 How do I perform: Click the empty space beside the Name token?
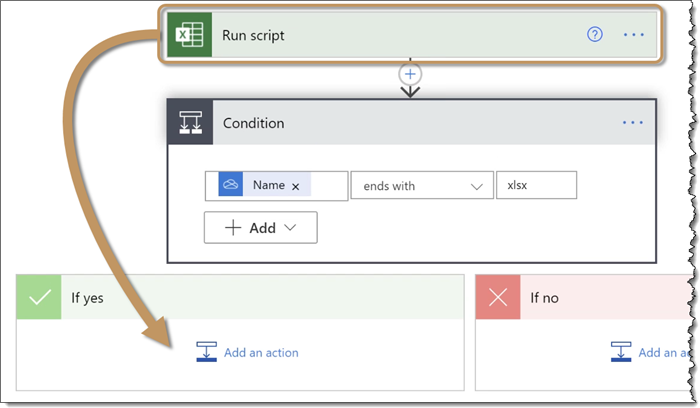click(x=329, y=186)
